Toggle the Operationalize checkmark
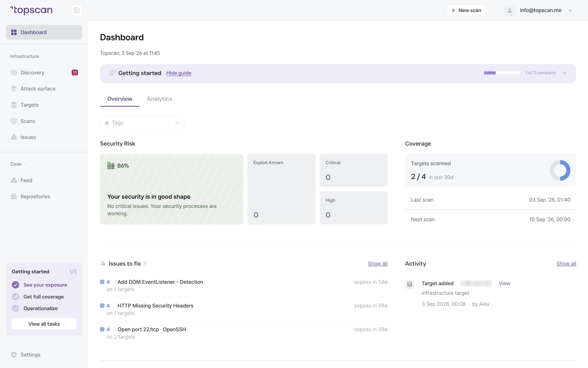This screenshot has height=368, width=588. 16,308
